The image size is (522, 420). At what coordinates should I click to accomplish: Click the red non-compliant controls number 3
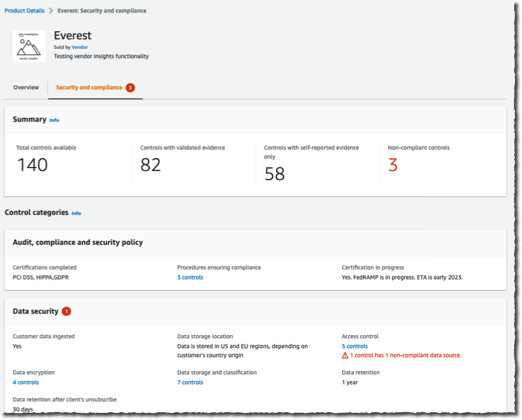click(x=393, y=165)
